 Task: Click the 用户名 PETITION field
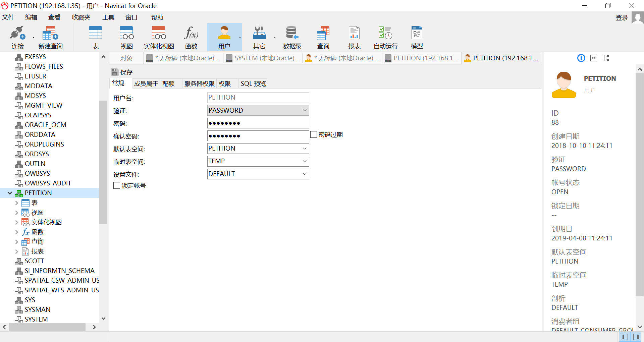pos(258,98)
